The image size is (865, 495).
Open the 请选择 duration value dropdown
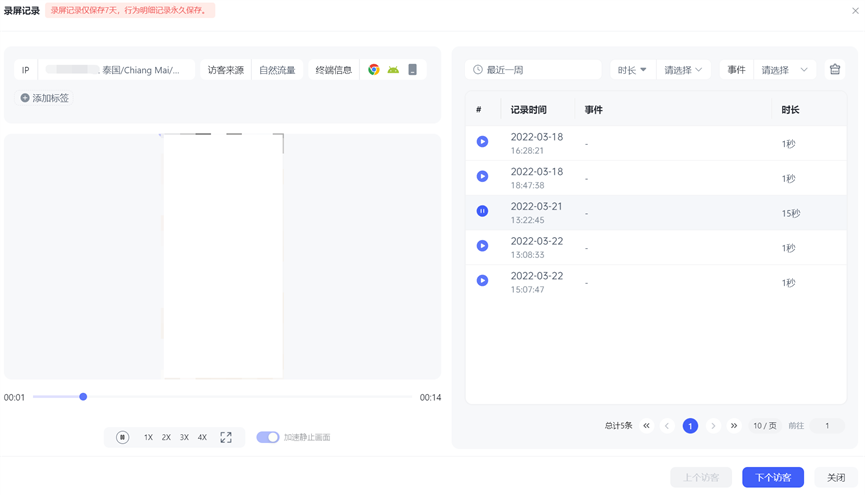(683, 70)
